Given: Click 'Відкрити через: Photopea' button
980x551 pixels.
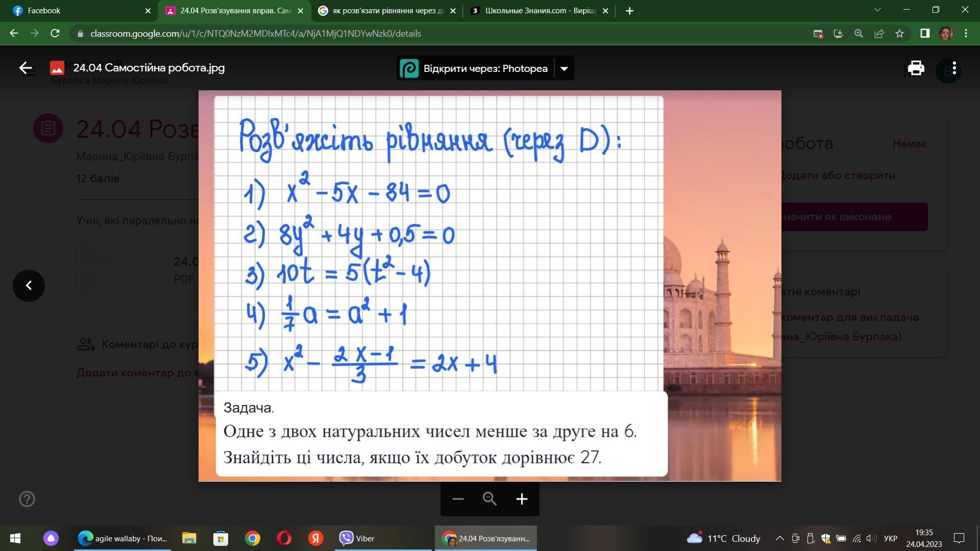Looking at the screenshot, I should [x=475, y=69].
